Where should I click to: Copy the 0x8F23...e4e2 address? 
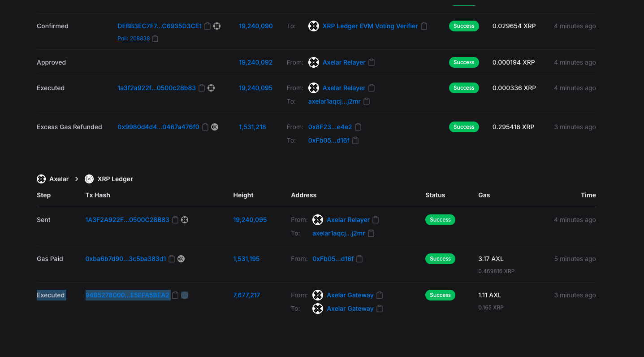tap(358, 127)
